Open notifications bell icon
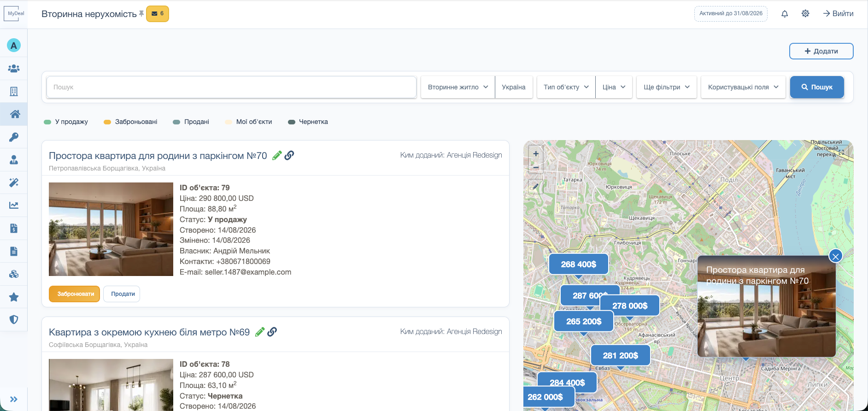The width and height of the screenshot is (868, 411). coord(785,14)
